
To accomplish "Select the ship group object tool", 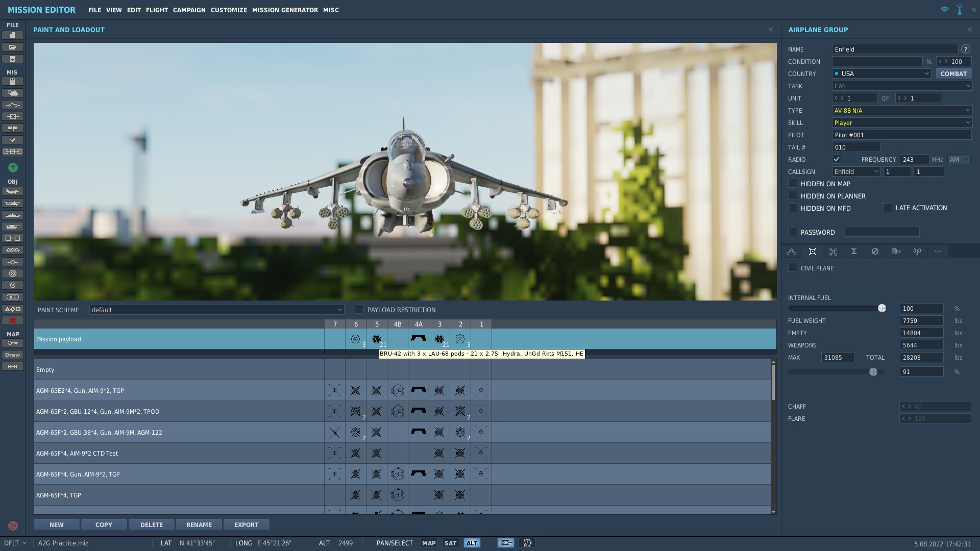I will point(13,215).
